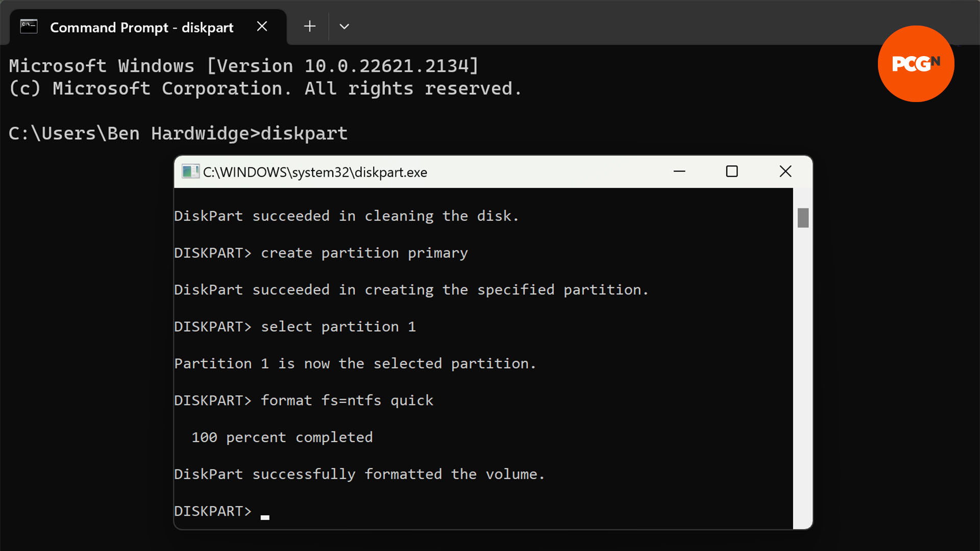Click the Terminal tab dropdown arrow
This screenshot has width=980, height=551.
344,26
